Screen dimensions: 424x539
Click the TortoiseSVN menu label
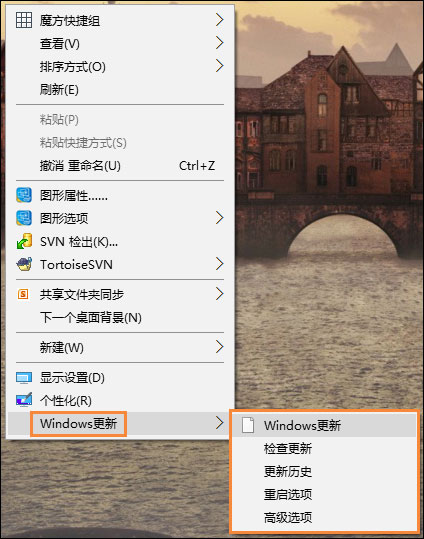click(76, 264)
